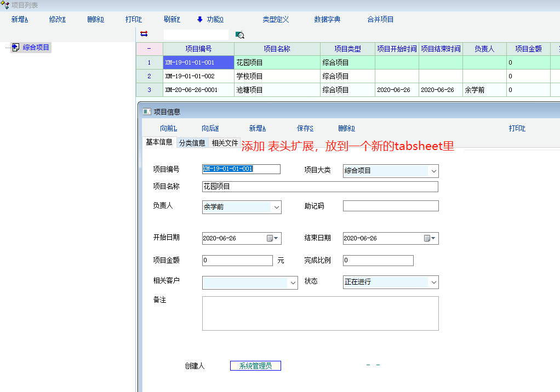Click the 助记码 input field

[390, 206]
